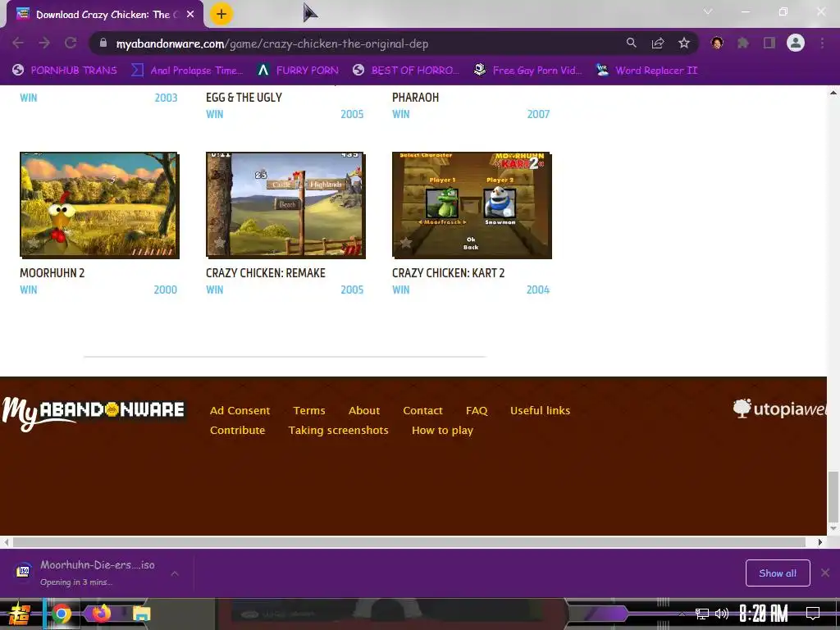This screenshot has height=630, width=840.
Task: Open the Chrome three-dot menu
Action: pyautogui.click(x=822, y=43)
